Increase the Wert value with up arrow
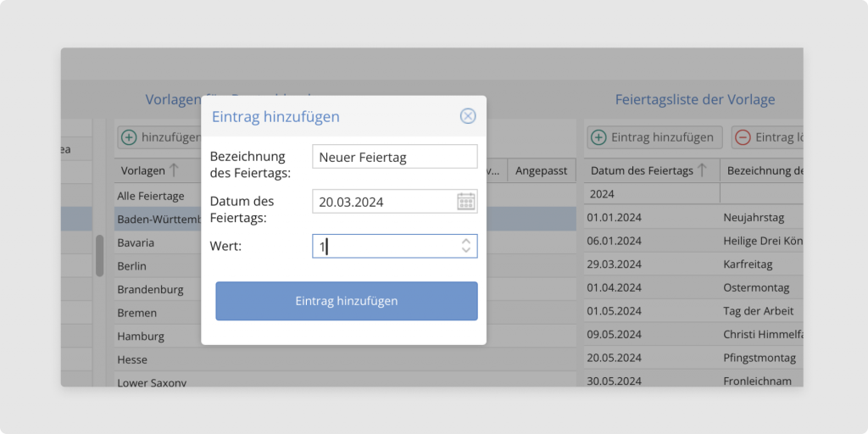The height and width of the screenshot is (434, 868). pyautogui.click(x=465, y=242)
